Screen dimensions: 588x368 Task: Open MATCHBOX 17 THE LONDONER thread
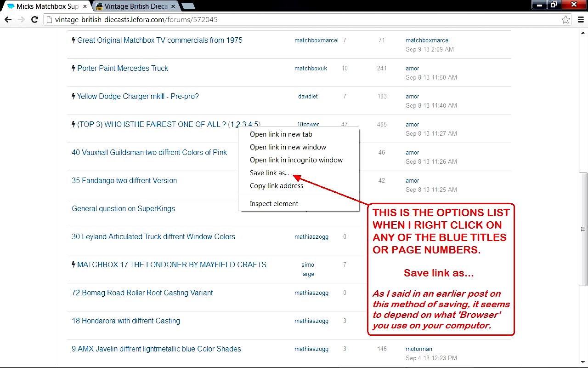(172, 265)
